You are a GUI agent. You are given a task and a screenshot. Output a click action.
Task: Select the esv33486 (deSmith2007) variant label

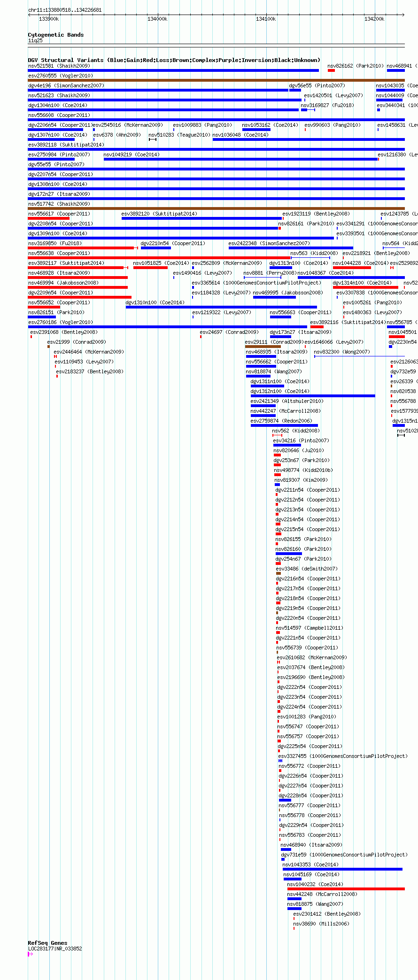307,569
